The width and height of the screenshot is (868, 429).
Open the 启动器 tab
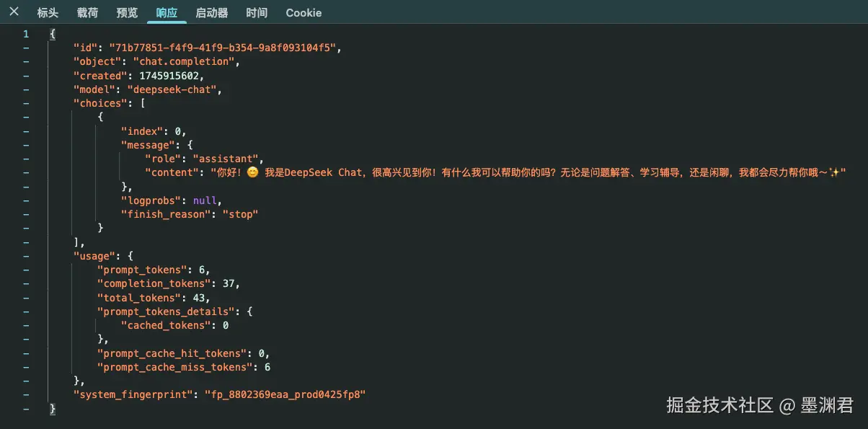pos(212,12)
